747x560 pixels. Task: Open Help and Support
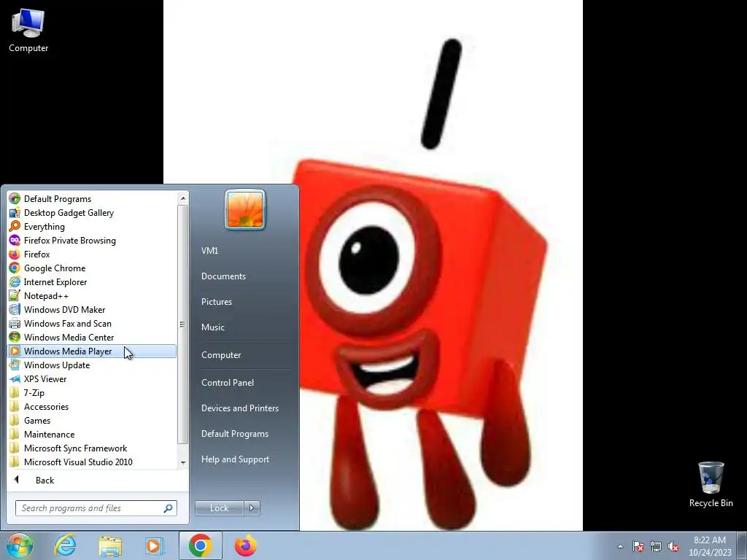point(244,459)
